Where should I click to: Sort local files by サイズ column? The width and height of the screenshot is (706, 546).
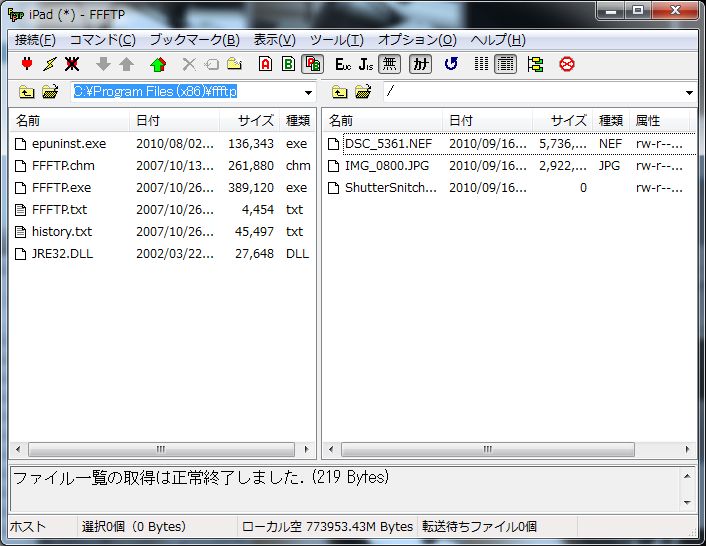(x=250, y=121)
